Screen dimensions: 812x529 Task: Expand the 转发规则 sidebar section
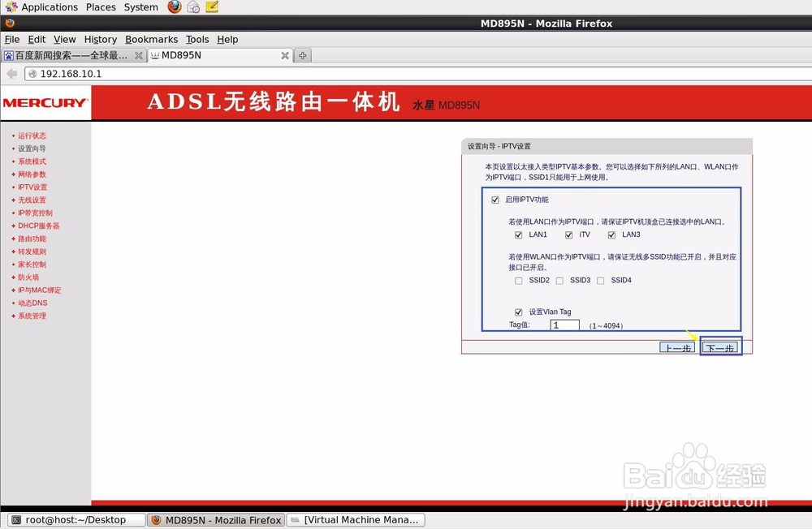coord(32,252)
